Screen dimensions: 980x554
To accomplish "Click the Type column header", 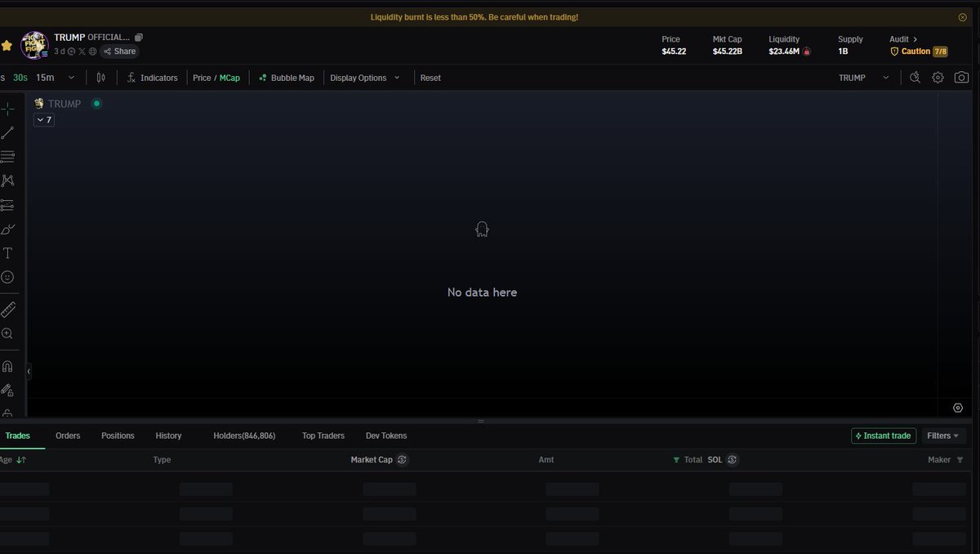I will pos(162,460).
